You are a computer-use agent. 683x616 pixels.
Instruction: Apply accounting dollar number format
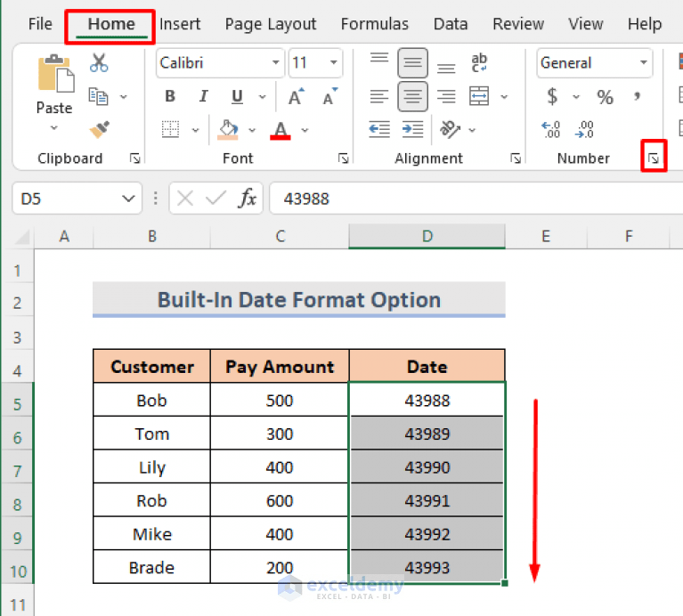552,96
